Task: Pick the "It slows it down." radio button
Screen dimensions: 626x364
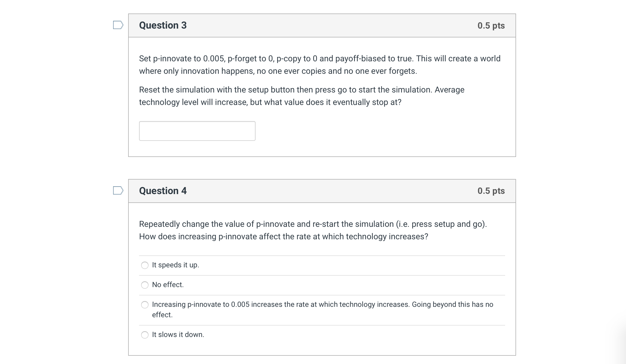Action: [x=145, y=335]
